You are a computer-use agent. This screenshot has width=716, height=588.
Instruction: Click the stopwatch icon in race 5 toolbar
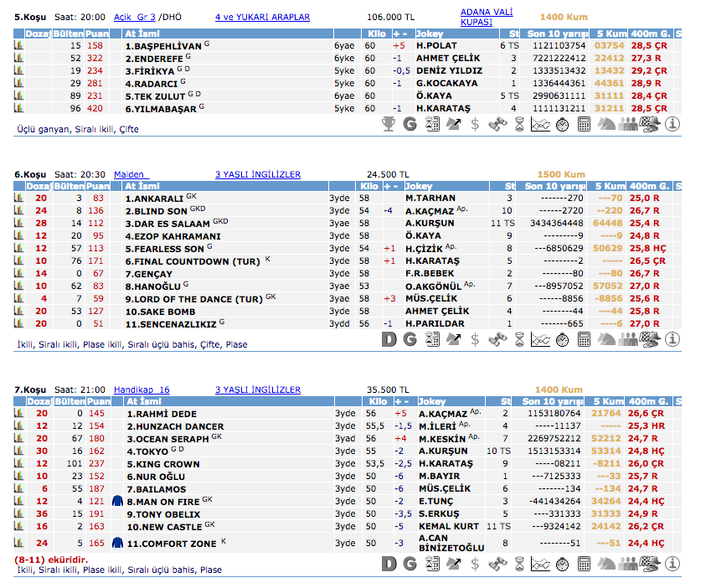[563, 124]
